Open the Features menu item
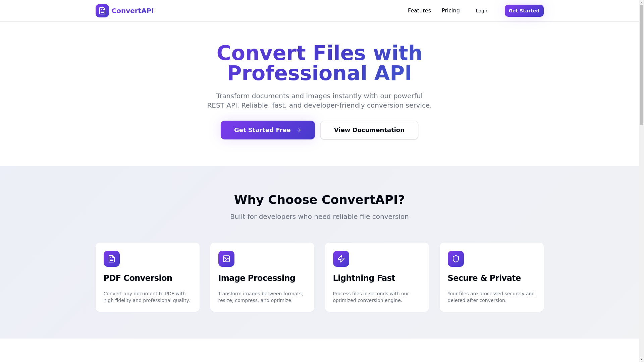The height and width of the screenshot is (362, 644). pos(419,11)
